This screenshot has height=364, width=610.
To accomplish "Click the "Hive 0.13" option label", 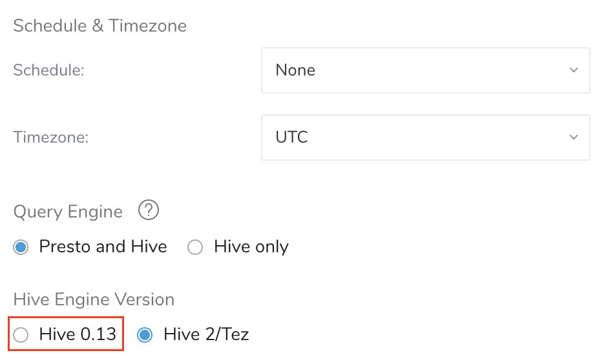I will (78, 334).
